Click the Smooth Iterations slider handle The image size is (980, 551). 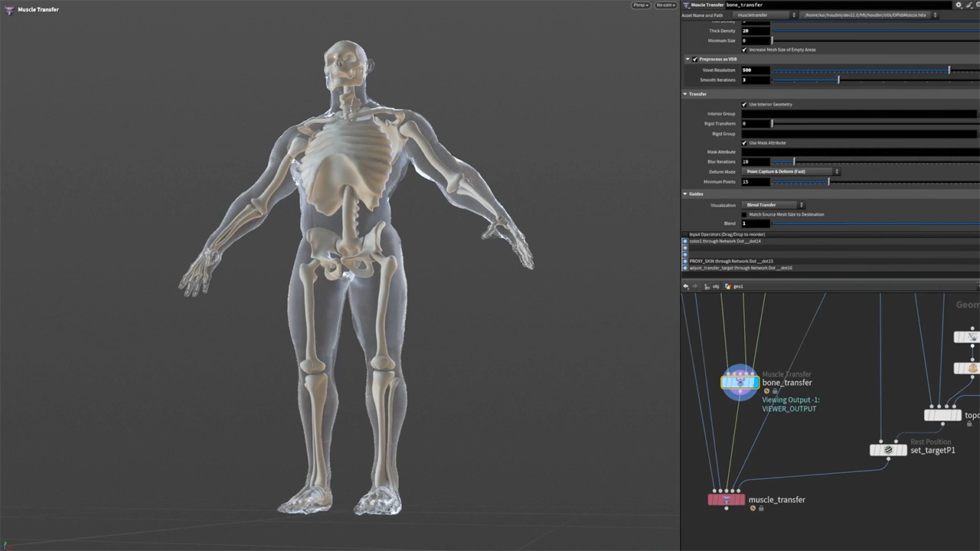coord(838,80)
